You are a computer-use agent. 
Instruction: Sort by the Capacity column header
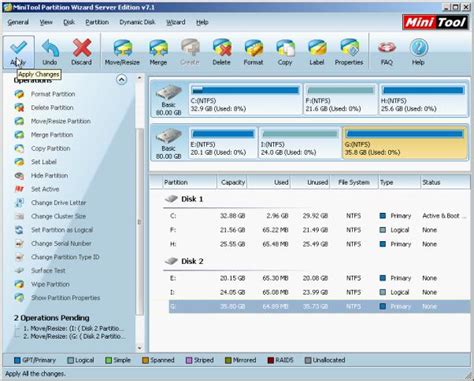click(232, 182)
